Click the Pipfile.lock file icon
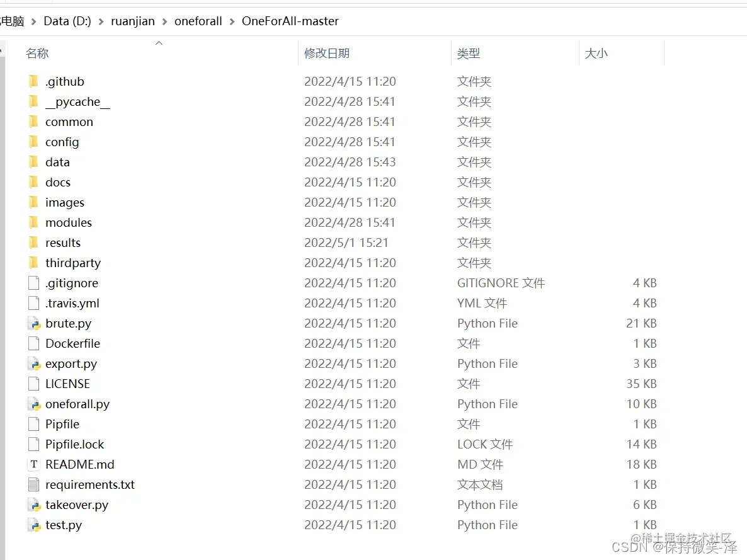 34,444
